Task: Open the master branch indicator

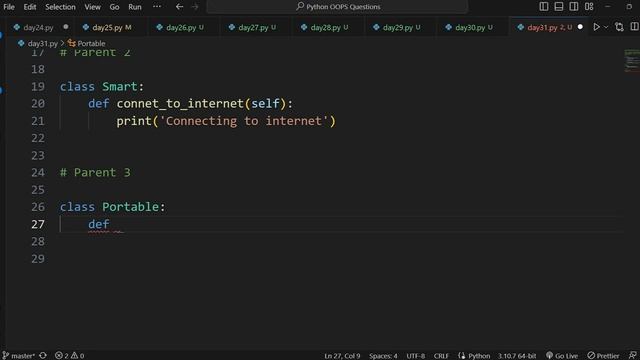Action: pos(18,356)
